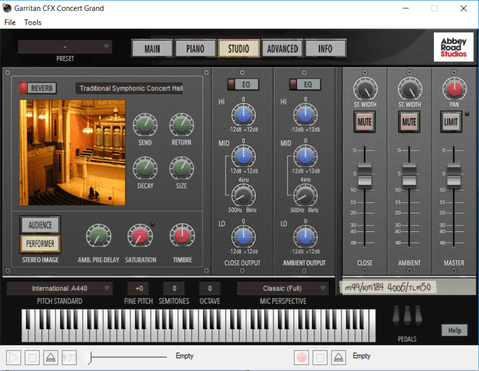
Task: Click the Ambient Output MID gain knob
Action: [305, 156]
